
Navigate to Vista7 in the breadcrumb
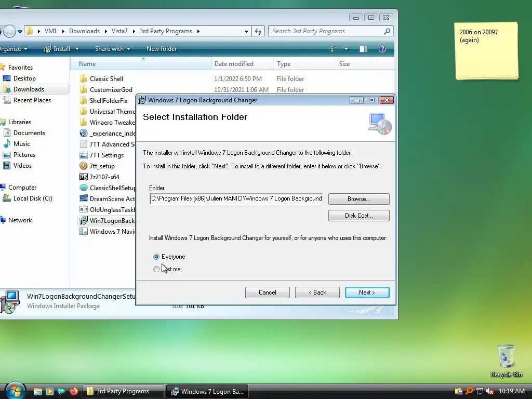pyautogui.click(x=119, y=31)
